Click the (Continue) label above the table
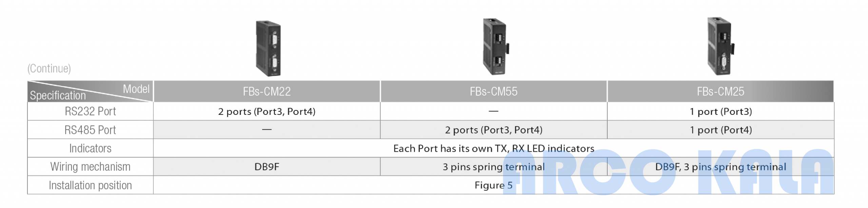 pos(49,68)
